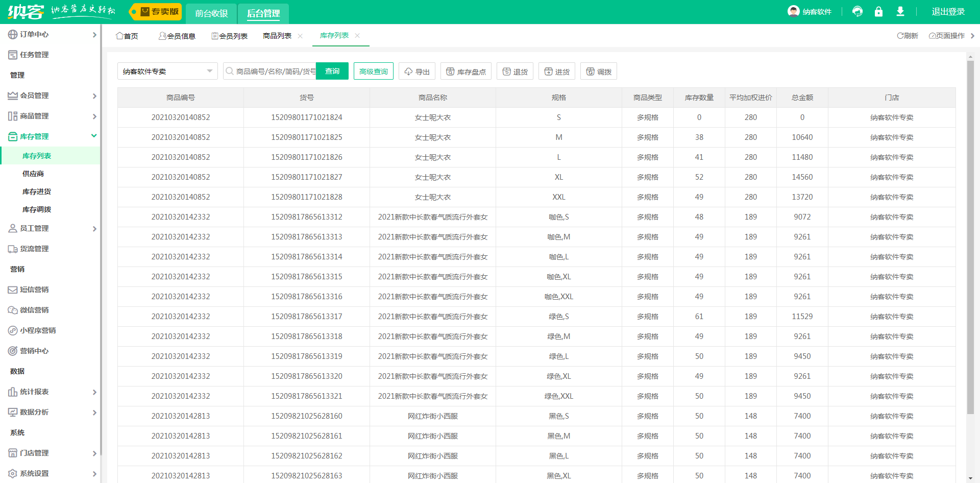Viewport: 980px width, 483px height.
Task: Click the lock screen icon
Action: tap(878, 11)
